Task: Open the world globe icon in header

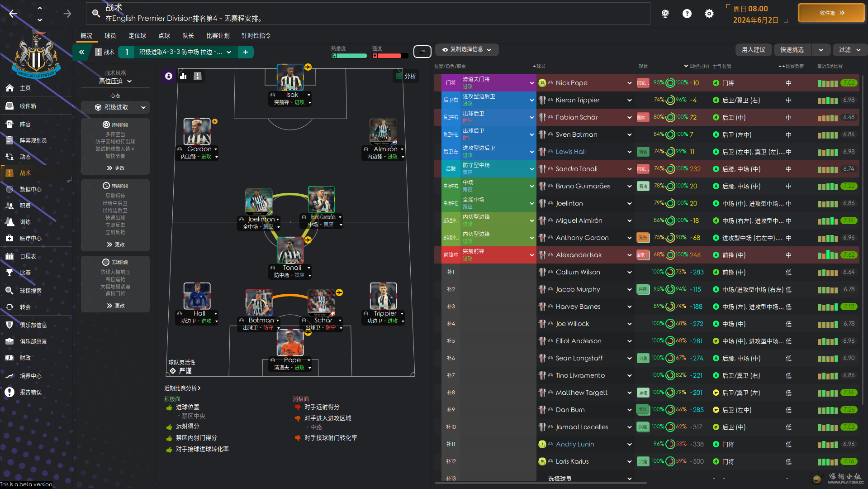Action: tap(665, 14)
